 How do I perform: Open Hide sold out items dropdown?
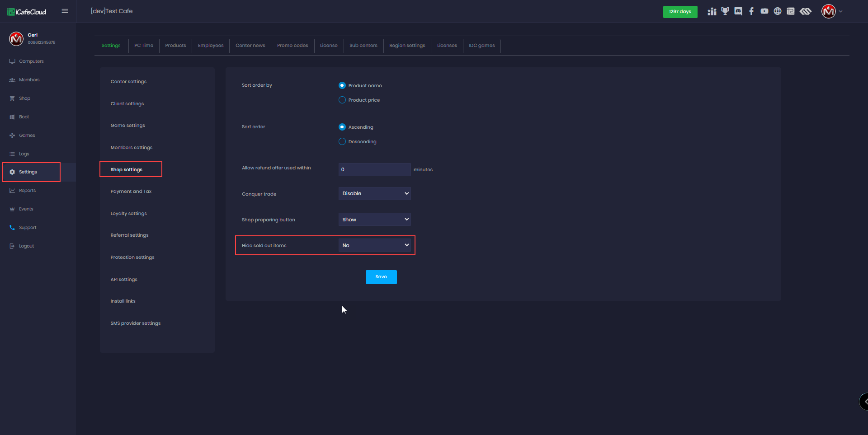pyautogui.click(x=374, y=245)
